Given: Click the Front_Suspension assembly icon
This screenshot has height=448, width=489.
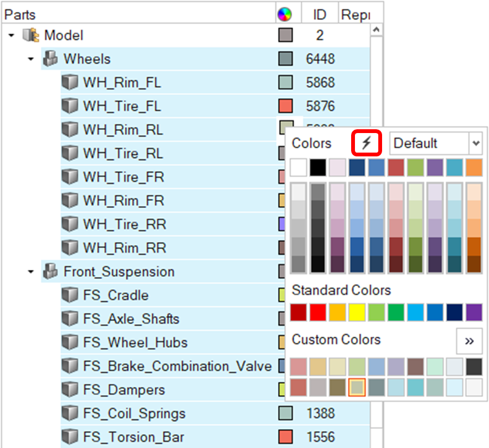Looking at the screenshot, I should click(x=50, y=272).
